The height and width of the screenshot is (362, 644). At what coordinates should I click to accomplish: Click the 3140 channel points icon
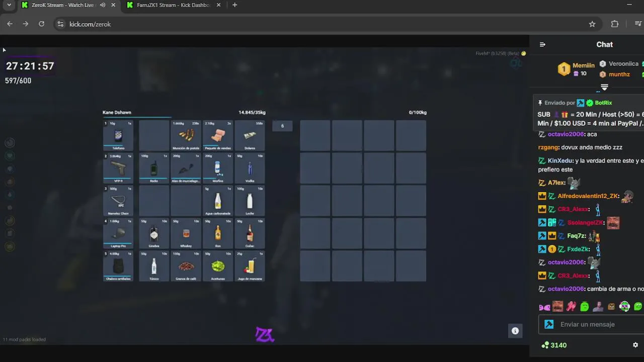[x=545, y=345]
